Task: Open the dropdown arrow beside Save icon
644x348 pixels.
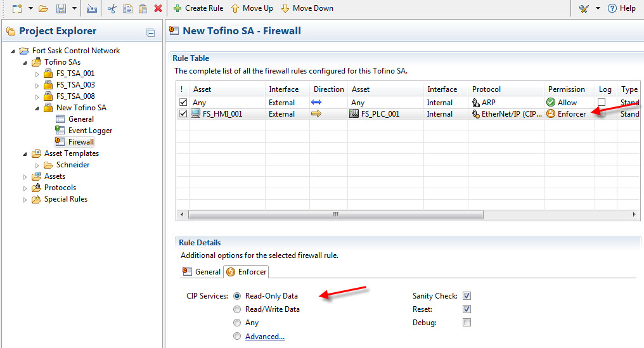Action: tap(74, 8)
